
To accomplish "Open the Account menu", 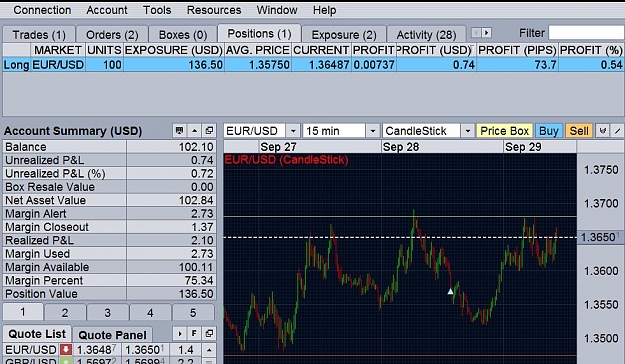I will click(x=107, y=10).
